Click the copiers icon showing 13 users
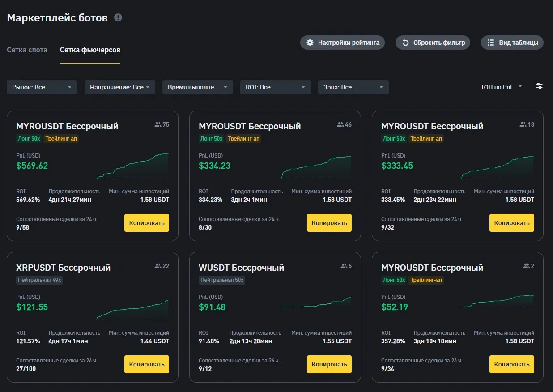 pyautogui.click(x=523, y=125)
